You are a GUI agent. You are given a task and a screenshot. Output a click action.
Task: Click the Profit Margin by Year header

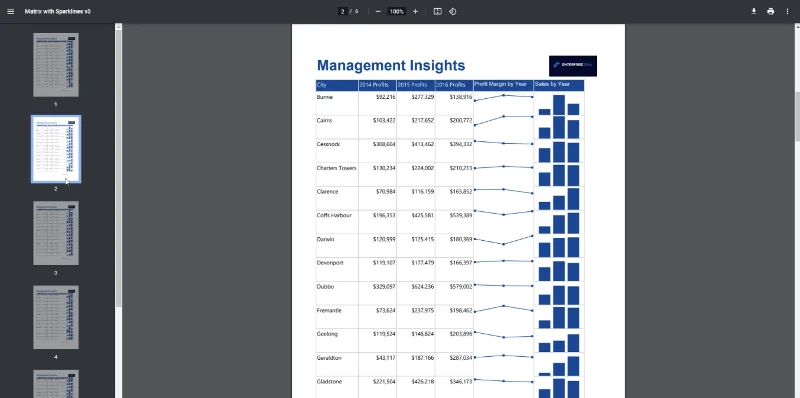click(x=504, y=85)
